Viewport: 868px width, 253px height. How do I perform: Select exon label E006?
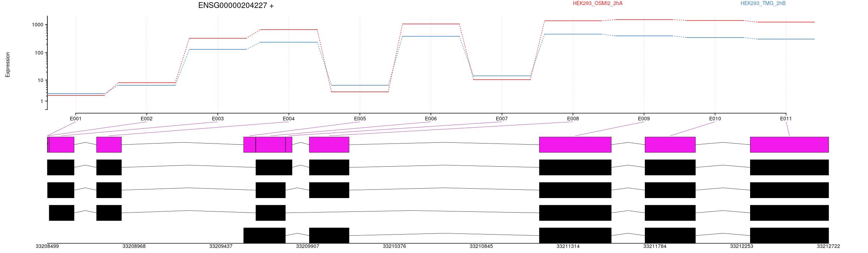pyautogui.click(x=431, y=119)
